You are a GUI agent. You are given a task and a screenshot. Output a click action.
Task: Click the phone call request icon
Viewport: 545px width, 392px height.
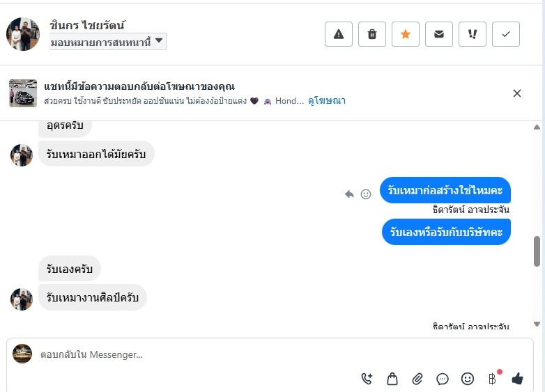367,379
